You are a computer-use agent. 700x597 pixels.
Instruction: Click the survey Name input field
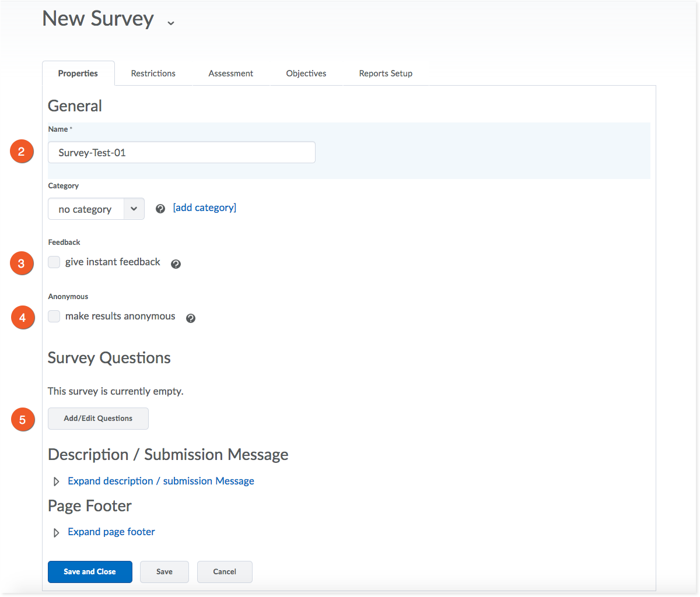coord(181,153)
